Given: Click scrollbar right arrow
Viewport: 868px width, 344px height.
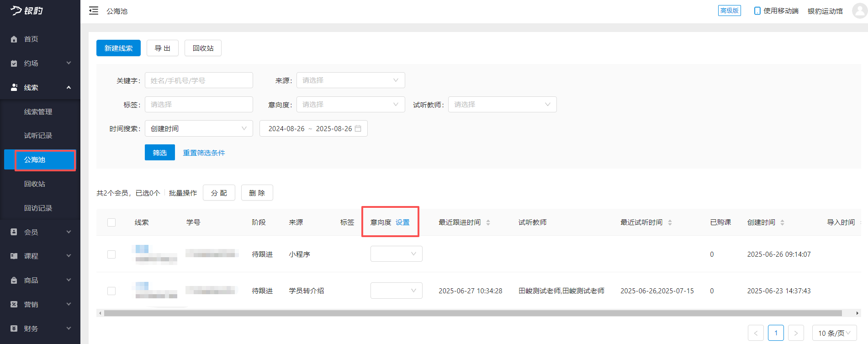Looking at the screenshot, I should 857,313.
